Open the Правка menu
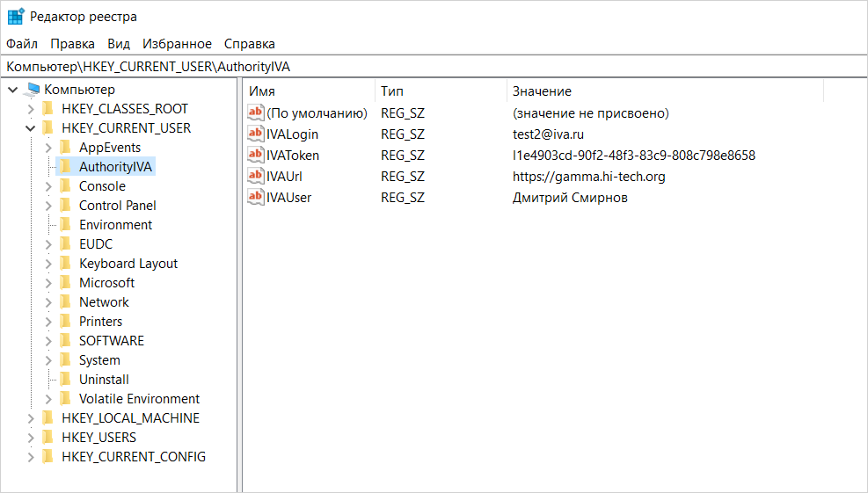Image resolution: width=868 pixels, height=493 pixels. 72,44
